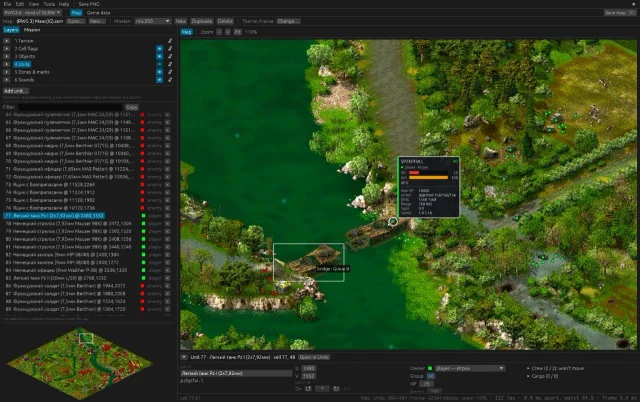Click the lock icon for 4 Units layer

click(x=170, y=64)
